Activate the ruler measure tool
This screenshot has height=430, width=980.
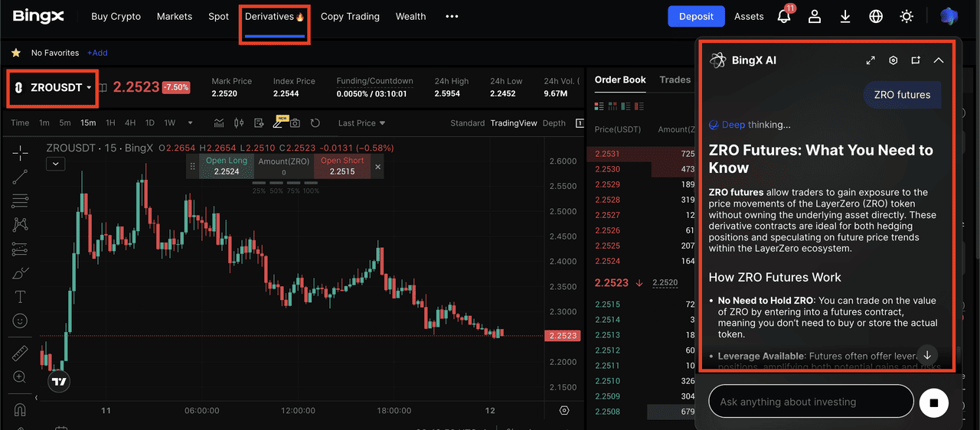pos(20,353)
